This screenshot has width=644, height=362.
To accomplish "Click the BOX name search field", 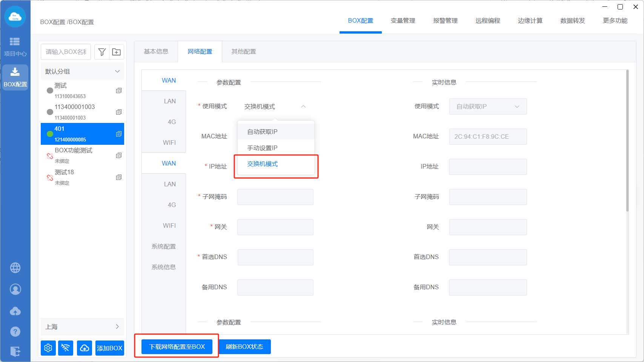I will (x=66, y=52).
